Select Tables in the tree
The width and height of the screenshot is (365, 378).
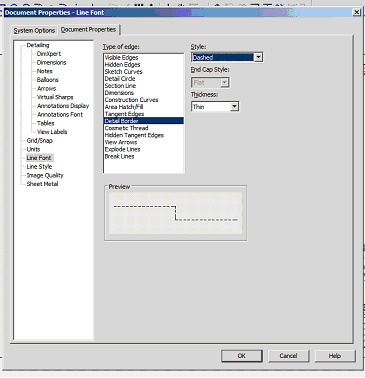coord(45,123)
